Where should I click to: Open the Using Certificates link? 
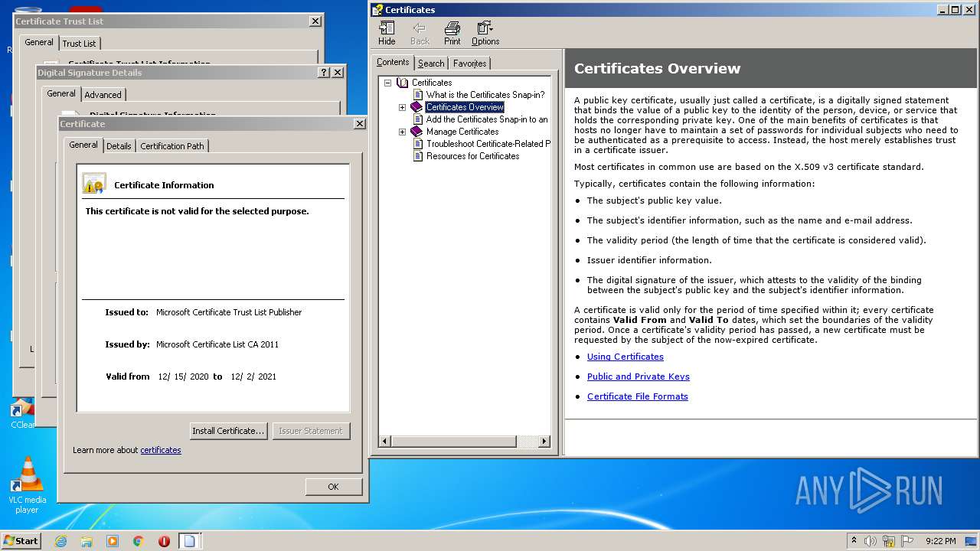(x=626, y=357)
